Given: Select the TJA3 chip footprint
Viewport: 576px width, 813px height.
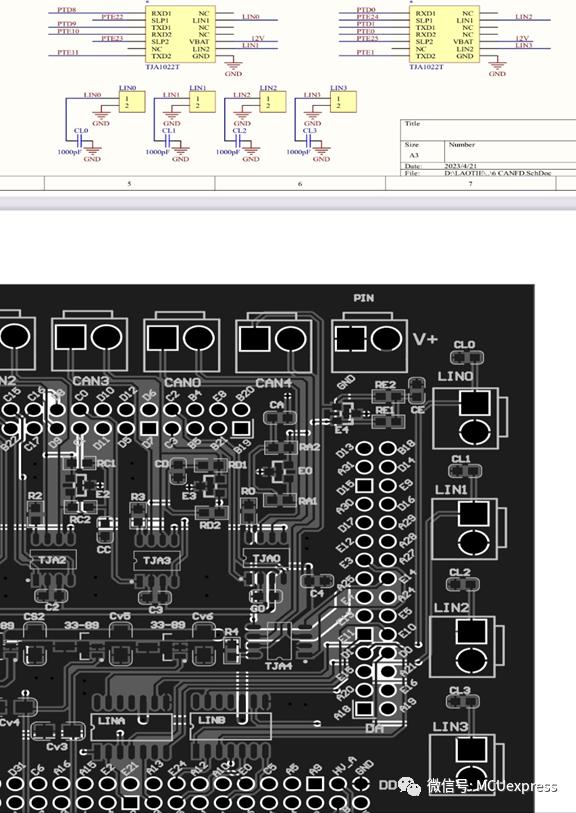Looking at the screenshot, I should (x=157, y=560).
